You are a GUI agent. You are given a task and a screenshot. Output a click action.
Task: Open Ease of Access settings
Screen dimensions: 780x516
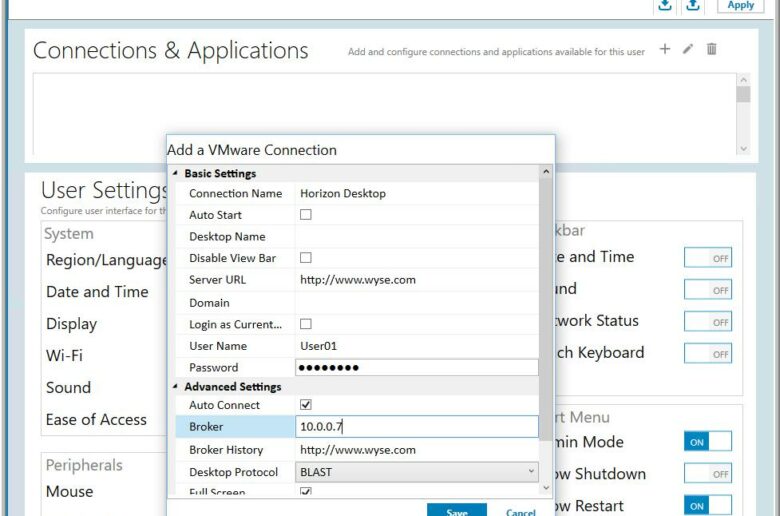96,419
